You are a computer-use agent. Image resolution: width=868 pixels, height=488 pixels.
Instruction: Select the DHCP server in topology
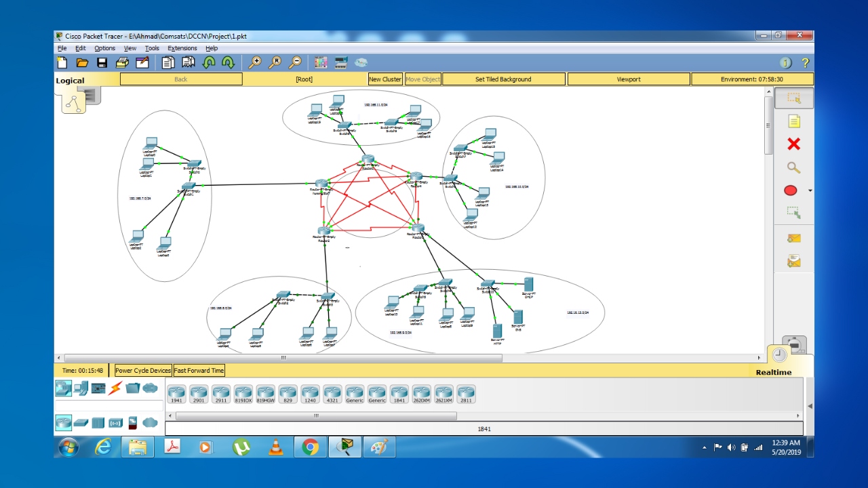(528, 285)
